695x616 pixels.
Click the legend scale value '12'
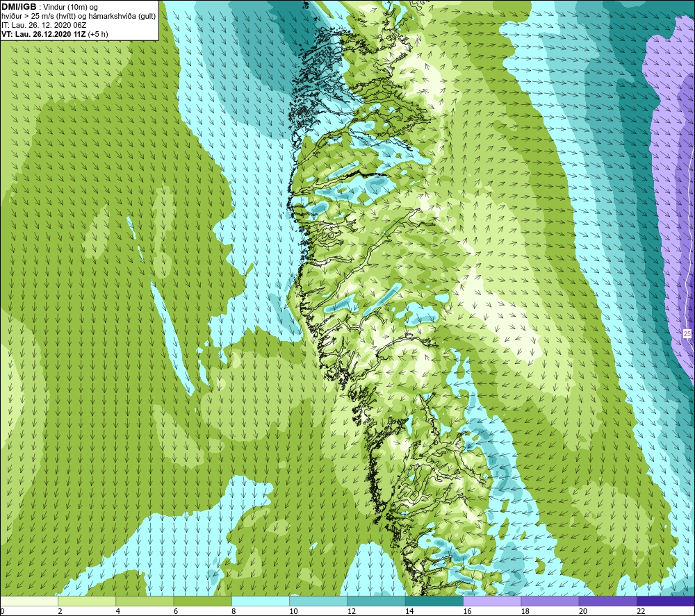352,611
